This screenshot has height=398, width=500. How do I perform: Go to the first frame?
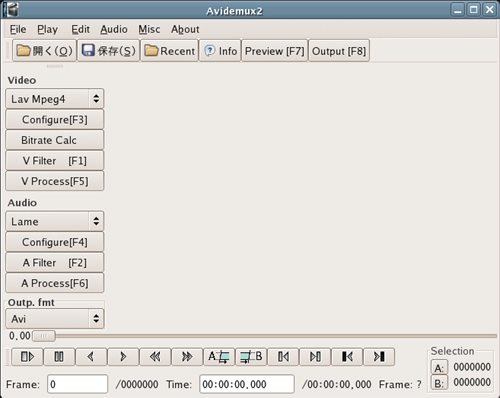(x=347, y=357)
